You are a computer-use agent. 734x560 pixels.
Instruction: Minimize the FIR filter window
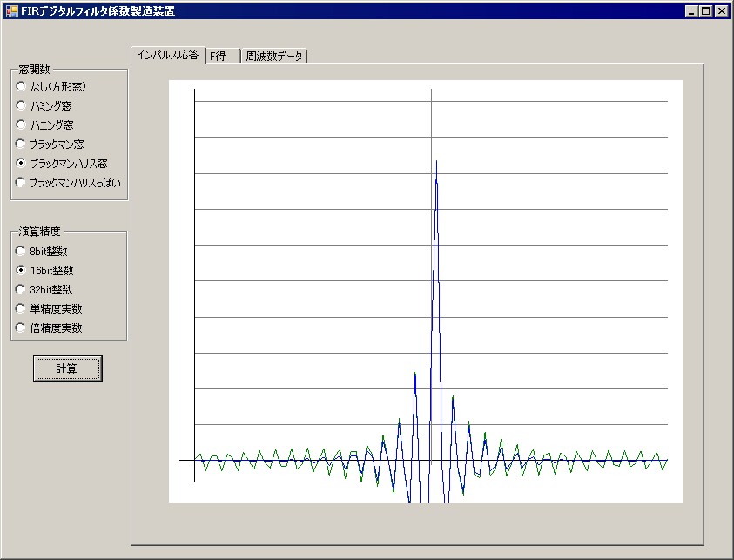pos(691,11)
